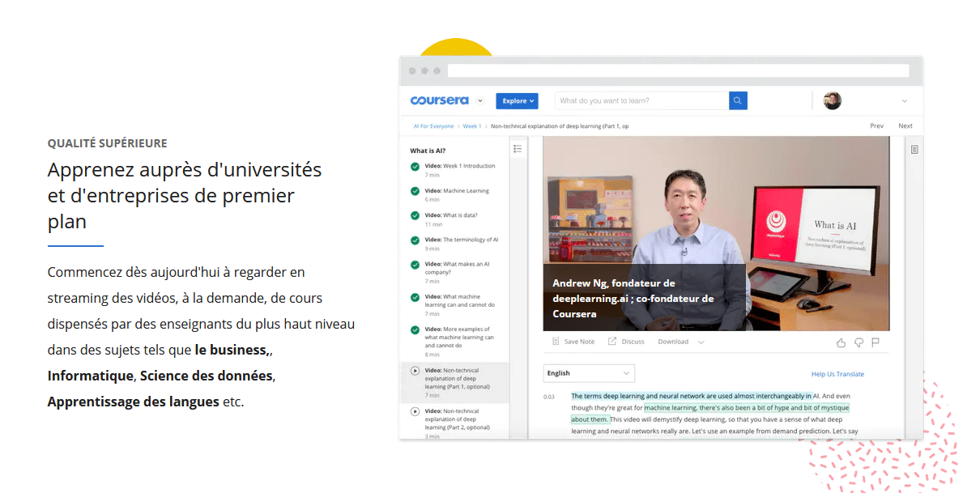Open the dropdown arrow beside the Coursera logo

coord(480,101)
